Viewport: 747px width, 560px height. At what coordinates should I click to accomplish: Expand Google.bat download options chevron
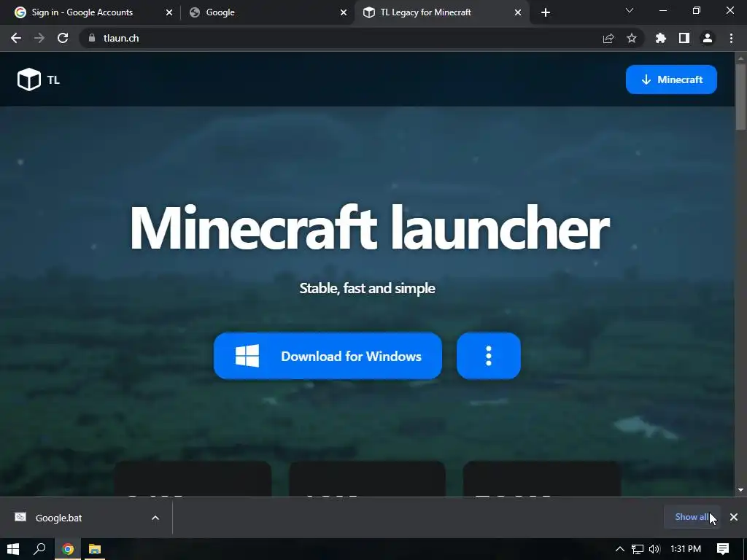pyautogui.click(x=155, y=518)
